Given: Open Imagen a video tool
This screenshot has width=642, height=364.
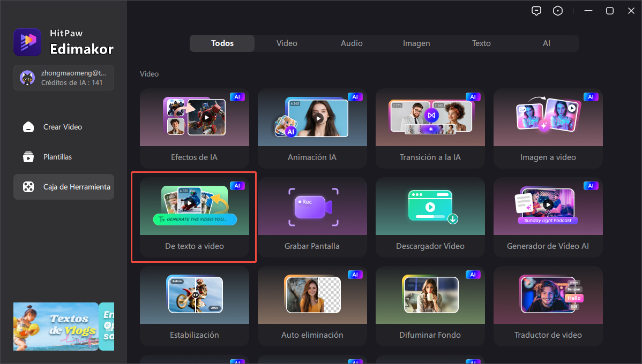Looking at the screenshot, I should [548, 128].
